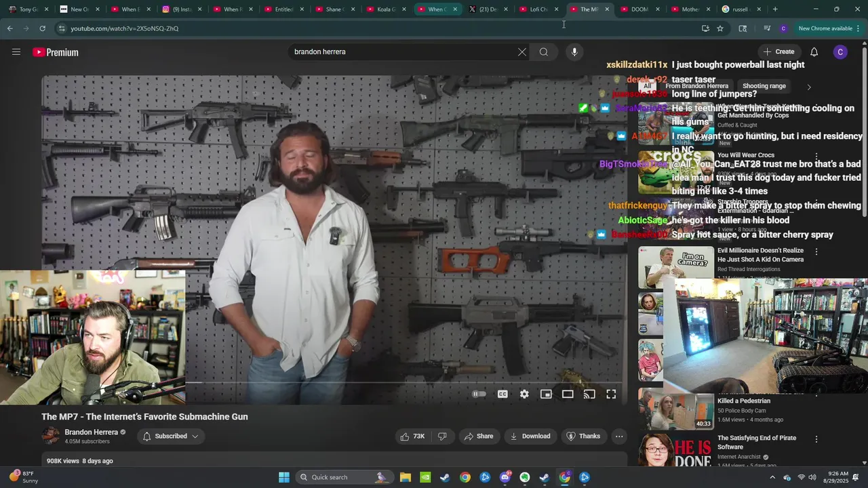Toggle the autoplay switch in the player
The width and height of the screenshot is (868, 488).
point(479,394)
